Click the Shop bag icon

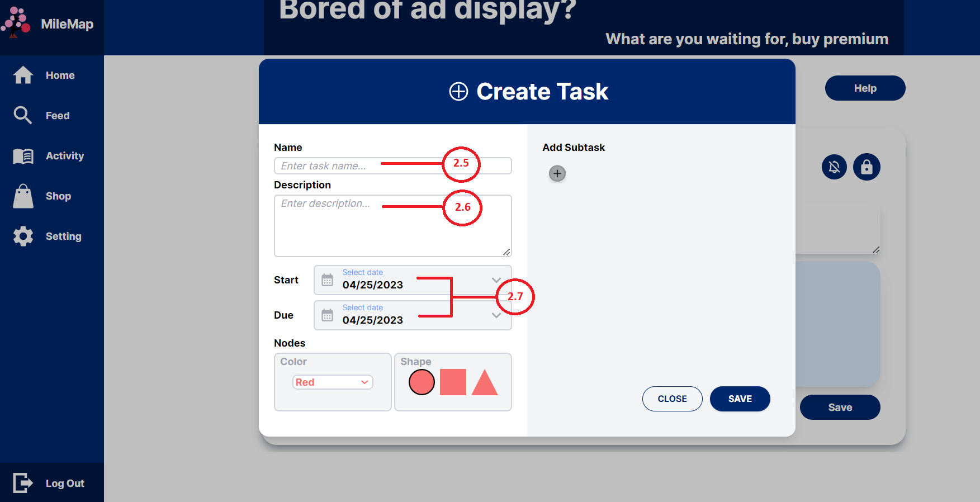pos(23,196)
